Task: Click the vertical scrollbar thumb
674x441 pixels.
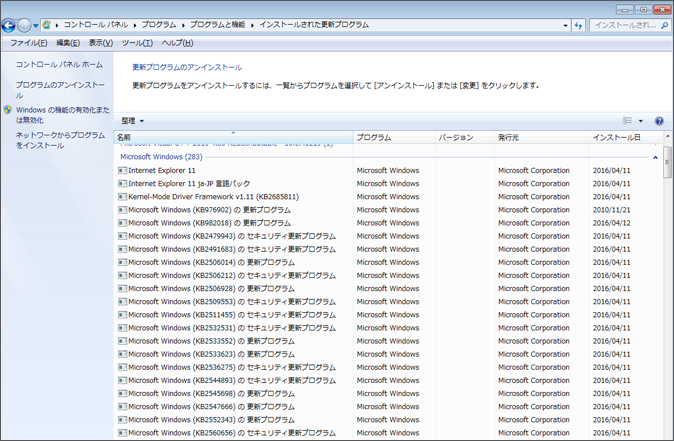Action: coord(667,162)
